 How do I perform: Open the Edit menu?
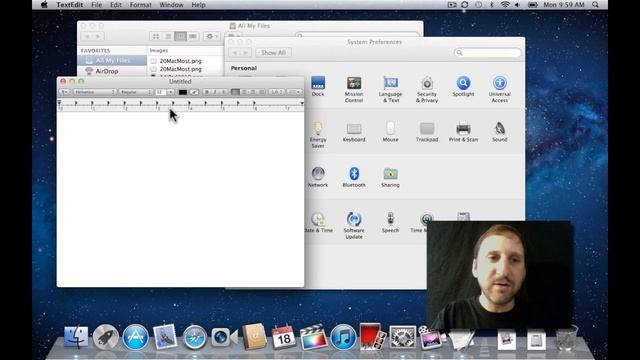point(116,5)
